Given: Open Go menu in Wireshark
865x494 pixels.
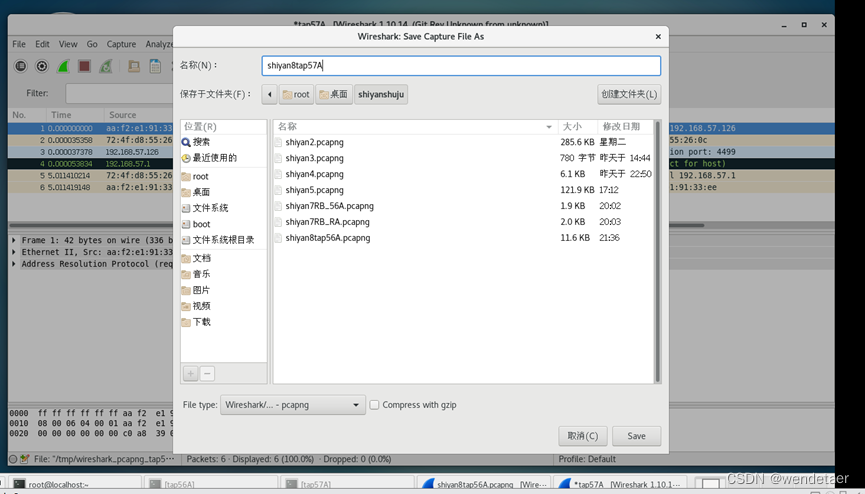Looking at the screenshot, I should 92,44.
